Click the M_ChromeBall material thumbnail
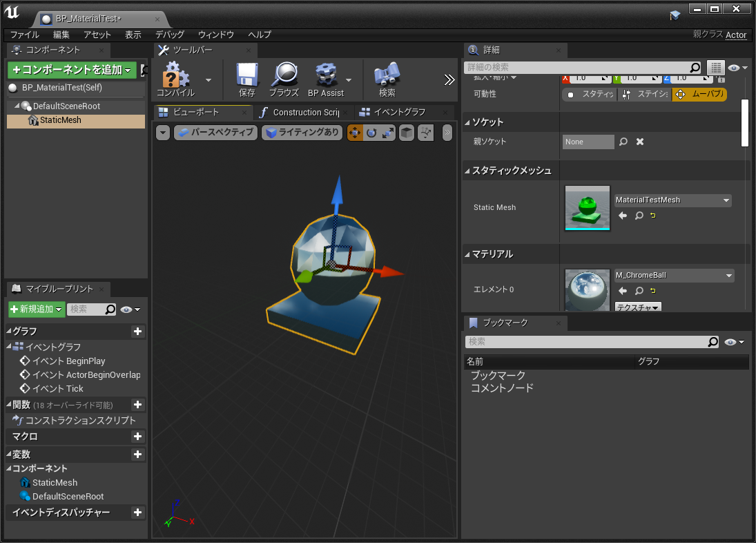Image resolution: width=756 pixels, height=543 pixels. 588,290
